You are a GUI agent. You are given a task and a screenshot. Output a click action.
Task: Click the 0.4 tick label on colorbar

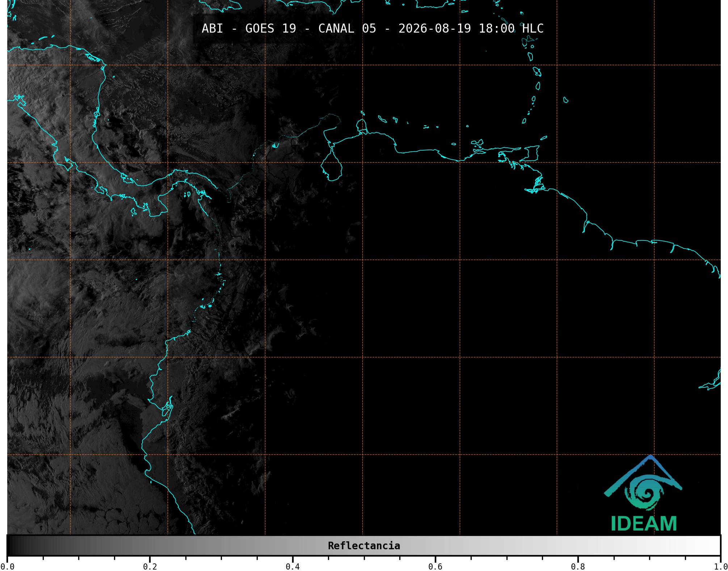(x=293, y=566)
